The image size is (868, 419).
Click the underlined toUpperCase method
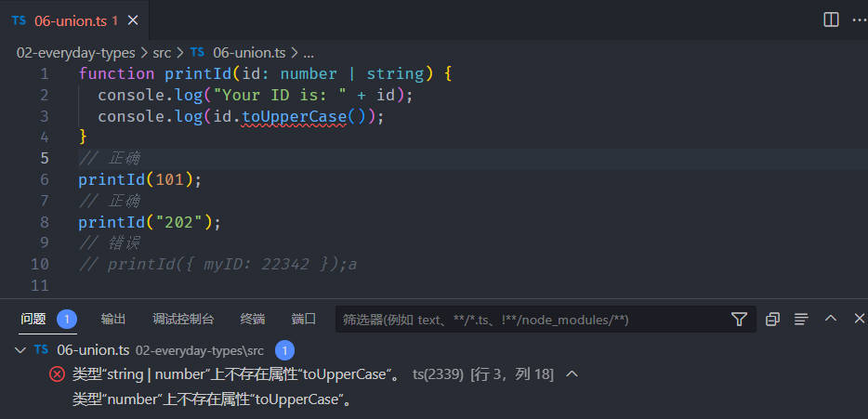294,117
